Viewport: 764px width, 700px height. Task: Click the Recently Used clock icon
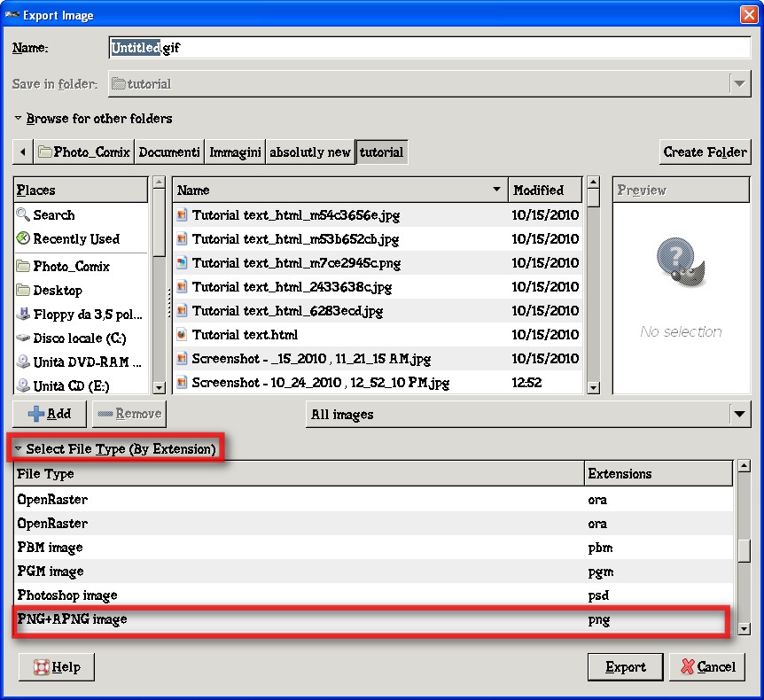tap(23, 238)
